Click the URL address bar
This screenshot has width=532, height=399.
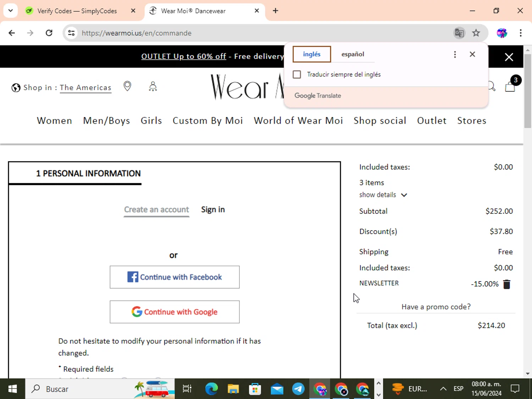tap(262, 33)
